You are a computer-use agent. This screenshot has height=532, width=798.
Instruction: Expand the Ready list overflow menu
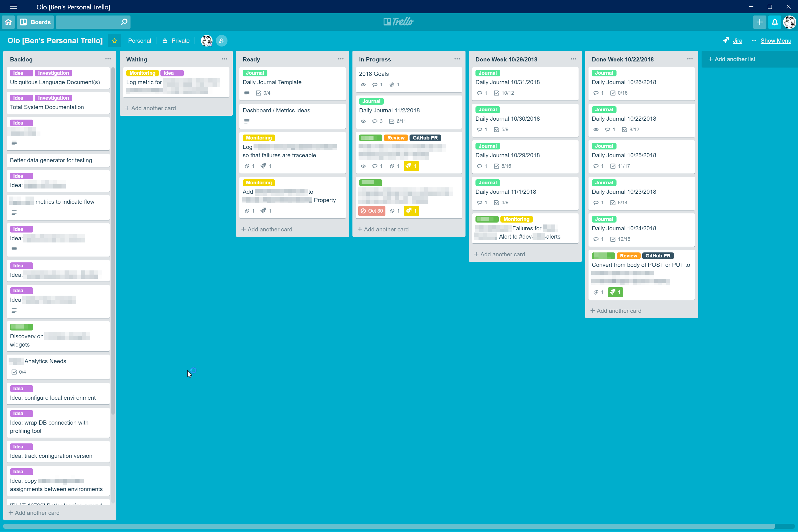[x=341, y=59]
